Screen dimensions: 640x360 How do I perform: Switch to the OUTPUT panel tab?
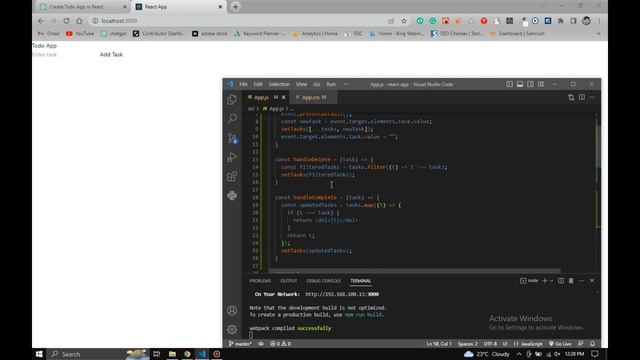tap(289, 281)
